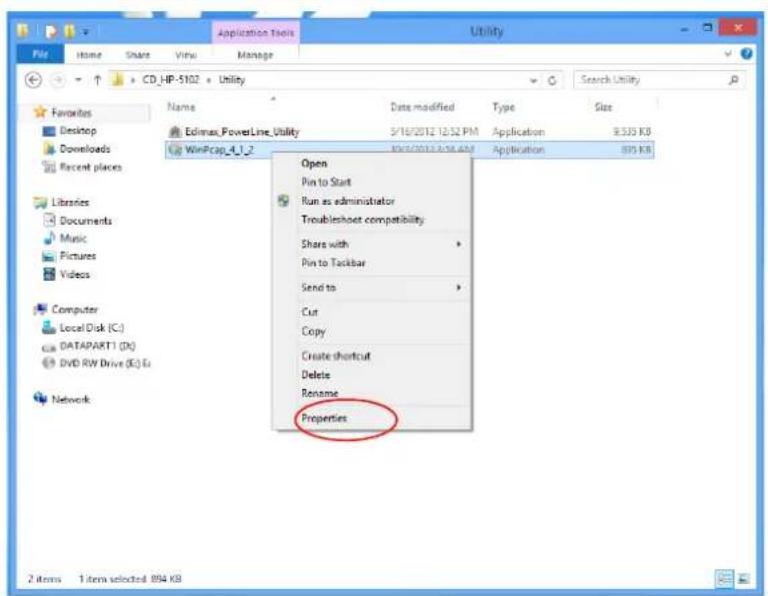This screenshot has height=596, width=768.
Task: Open the Help question mark icon
Action: pyautogui.click(x=746, y=54)
